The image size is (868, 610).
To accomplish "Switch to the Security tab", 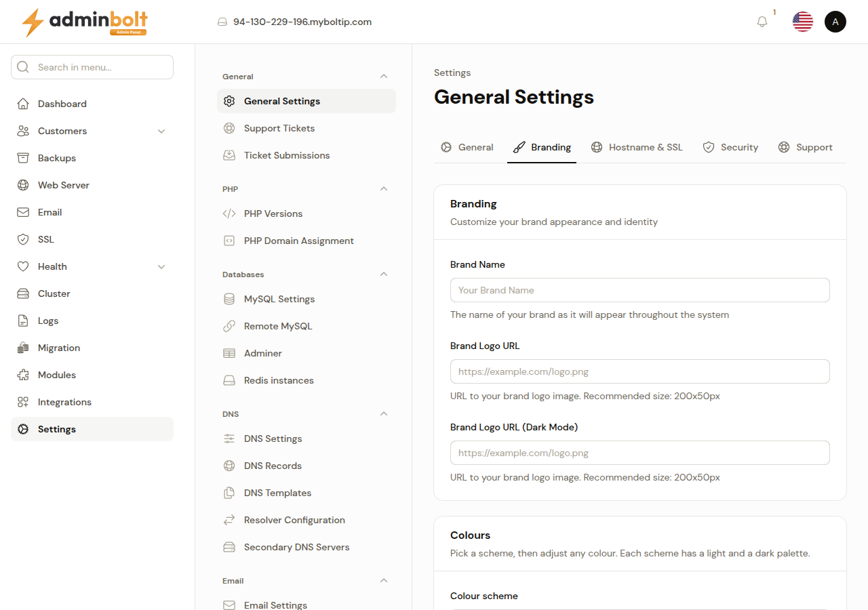I will click(x=730, y=147).
